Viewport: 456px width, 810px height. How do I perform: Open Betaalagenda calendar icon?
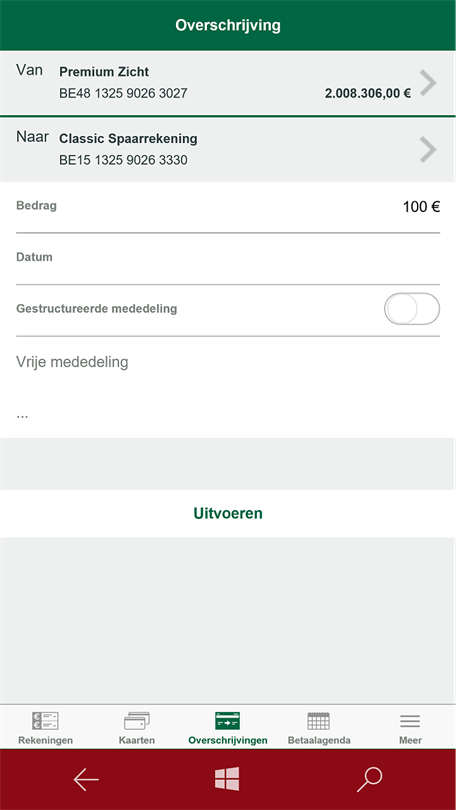coord(319,721)
